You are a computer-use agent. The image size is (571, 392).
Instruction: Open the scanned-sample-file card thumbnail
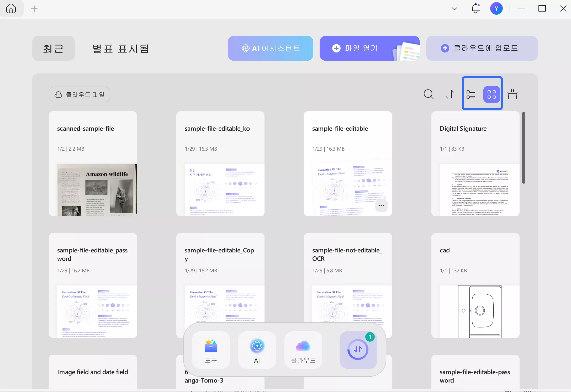[x=97, y=190]
